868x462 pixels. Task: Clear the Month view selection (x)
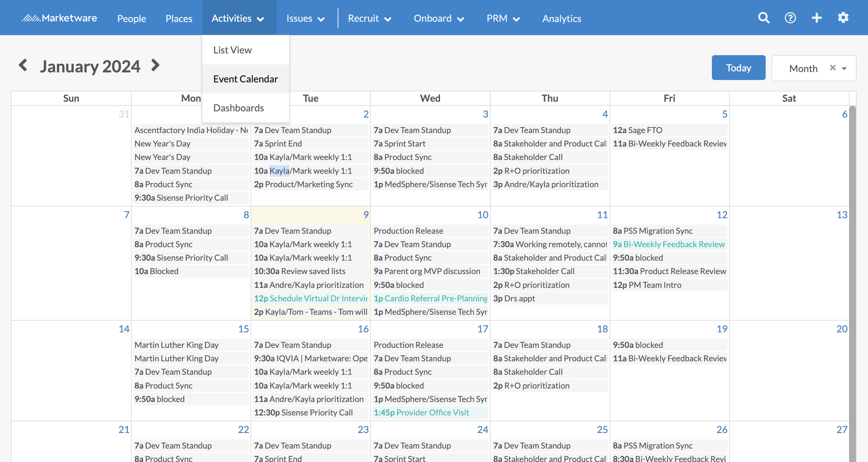(833, 68)
